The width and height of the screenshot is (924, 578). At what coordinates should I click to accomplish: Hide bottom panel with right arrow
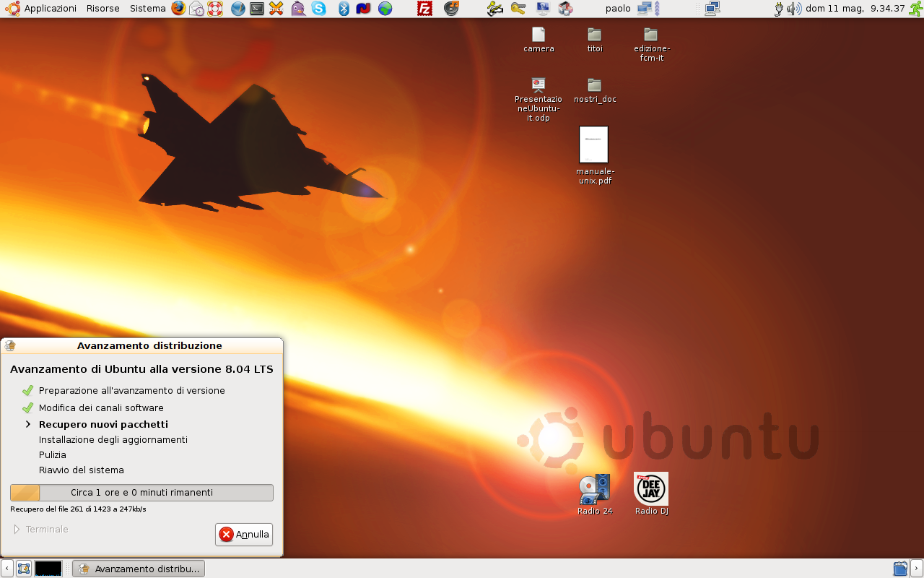[917, 569]
